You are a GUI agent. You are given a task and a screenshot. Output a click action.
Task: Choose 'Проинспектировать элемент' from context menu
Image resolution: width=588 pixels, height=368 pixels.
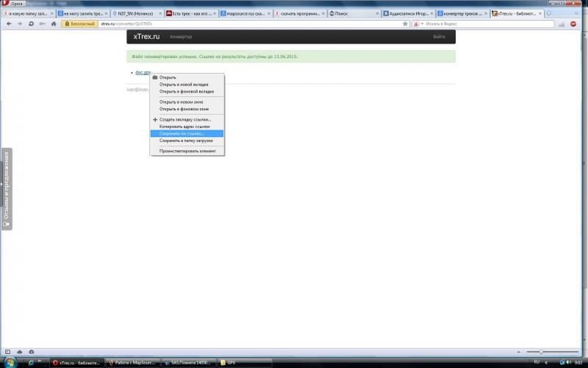point(187,150)
